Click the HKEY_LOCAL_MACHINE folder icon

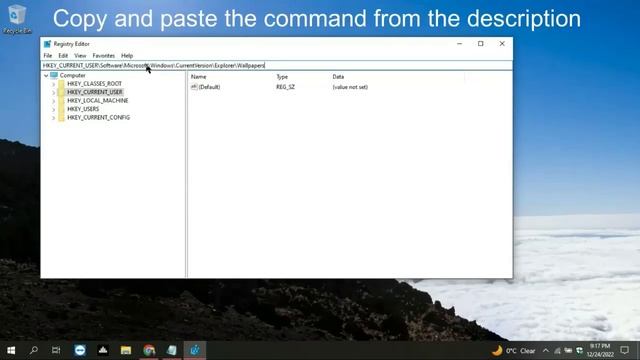click(61, 100)
